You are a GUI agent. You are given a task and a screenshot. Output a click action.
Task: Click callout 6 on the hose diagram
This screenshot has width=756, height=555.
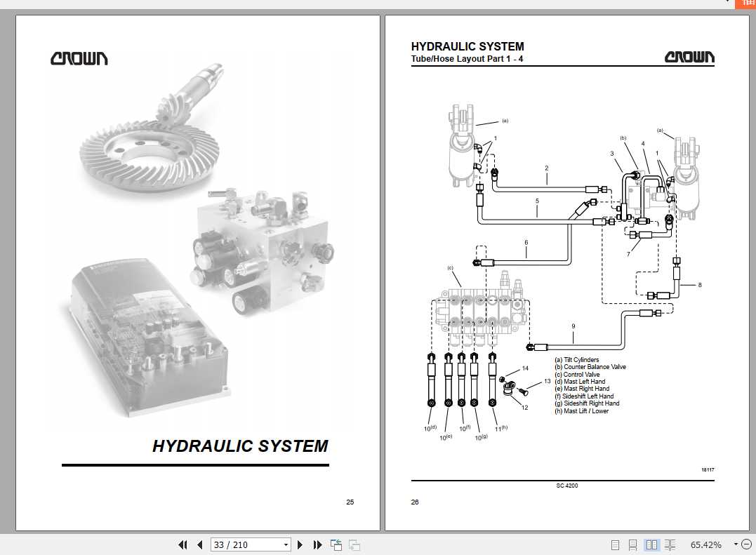tap(526, 242)
